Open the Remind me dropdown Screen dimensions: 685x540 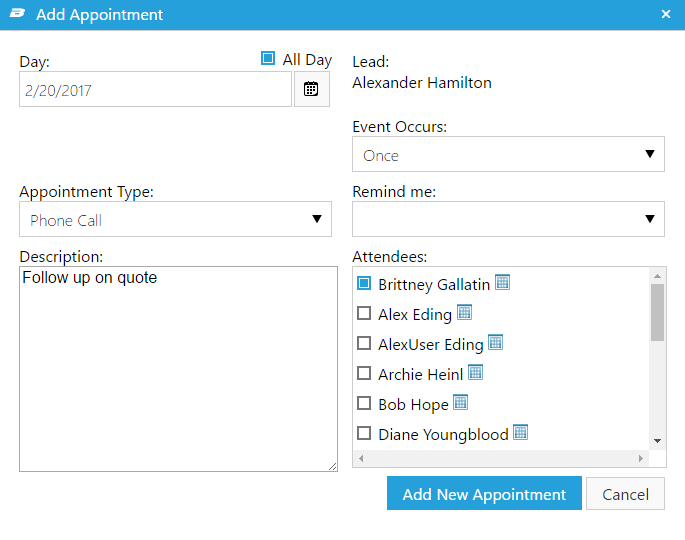(508, 219)
